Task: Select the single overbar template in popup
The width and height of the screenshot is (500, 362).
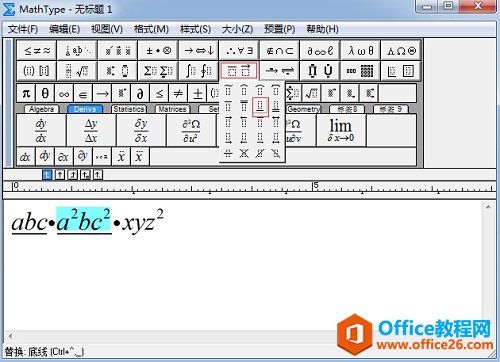Action: [x=228, y=106]
